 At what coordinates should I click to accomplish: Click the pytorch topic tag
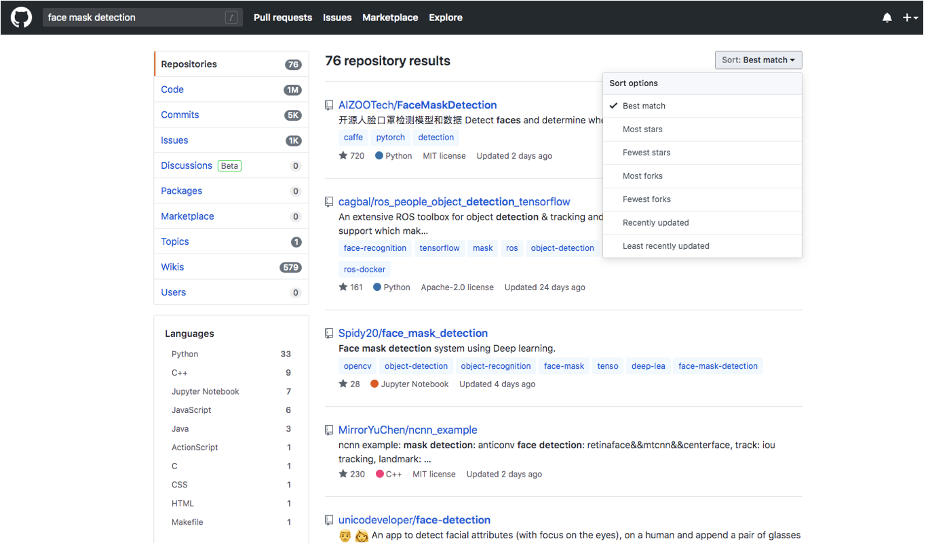[391, 138]
